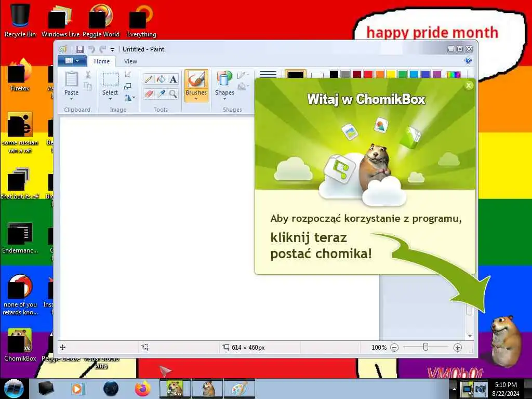Click the Paint Help question mark icon
Image resolution: width=532 pixels, height=399 pixels.
tap(468, 61)
